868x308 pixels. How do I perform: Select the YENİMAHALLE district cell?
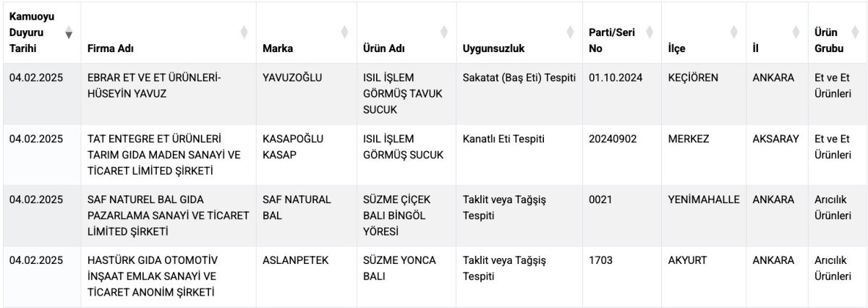704,200
